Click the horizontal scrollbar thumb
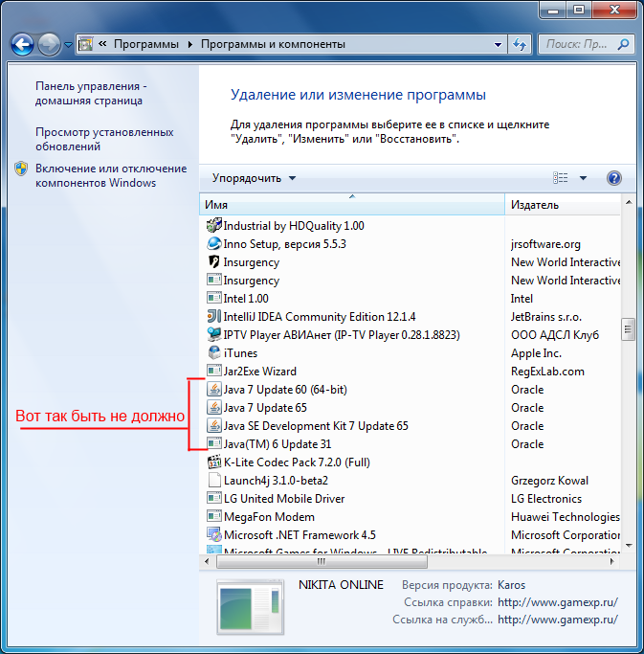 [322, 561]
